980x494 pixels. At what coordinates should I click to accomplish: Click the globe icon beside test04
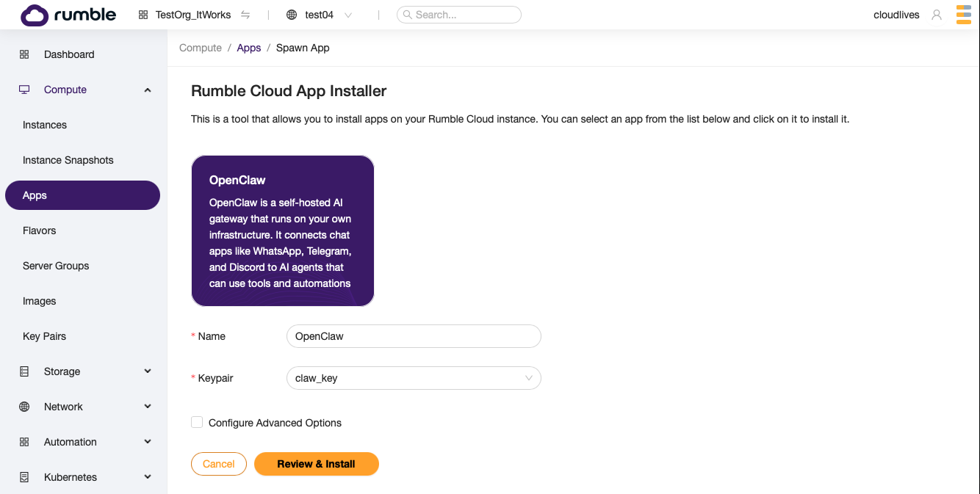[x=293, y=14]
